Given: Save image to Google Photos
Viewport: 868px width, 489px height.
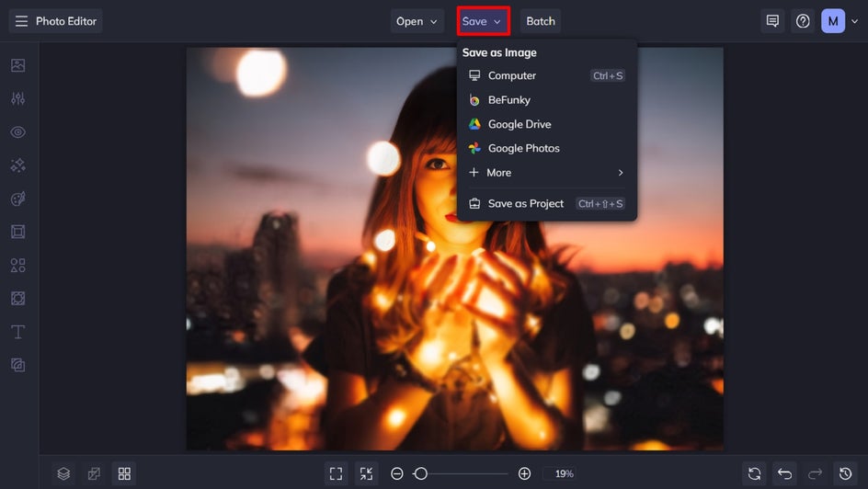Looking at the screenshot, I should pos(547,148).
